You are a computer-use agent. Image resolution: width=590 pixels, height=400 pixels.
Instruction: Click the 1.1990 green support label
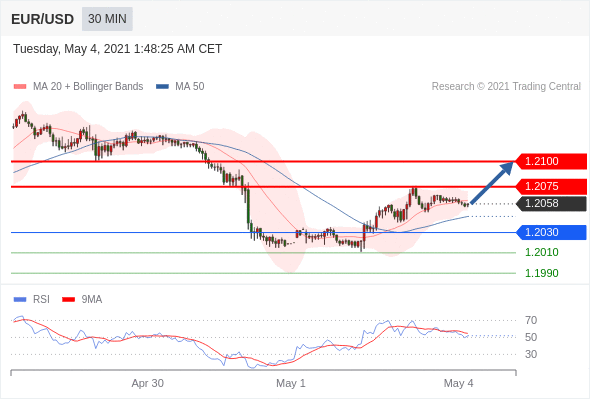pyautogui.click(x=541, y=273)
